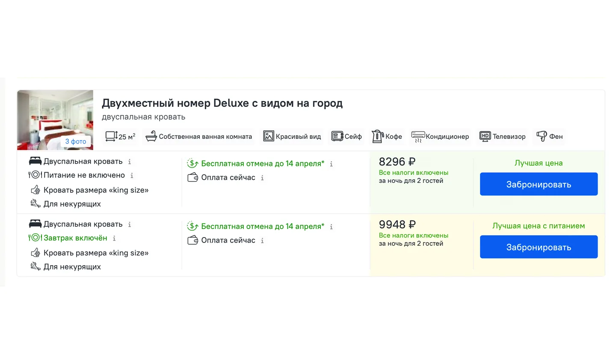This screenshot has width=616, height=364.
Task: Book the room for 8296 ₽
Action: click(539, 184)
